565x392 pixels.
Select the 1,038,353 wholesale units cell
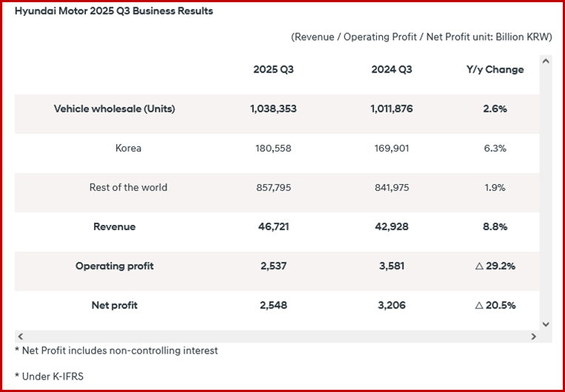pos(273,109)
